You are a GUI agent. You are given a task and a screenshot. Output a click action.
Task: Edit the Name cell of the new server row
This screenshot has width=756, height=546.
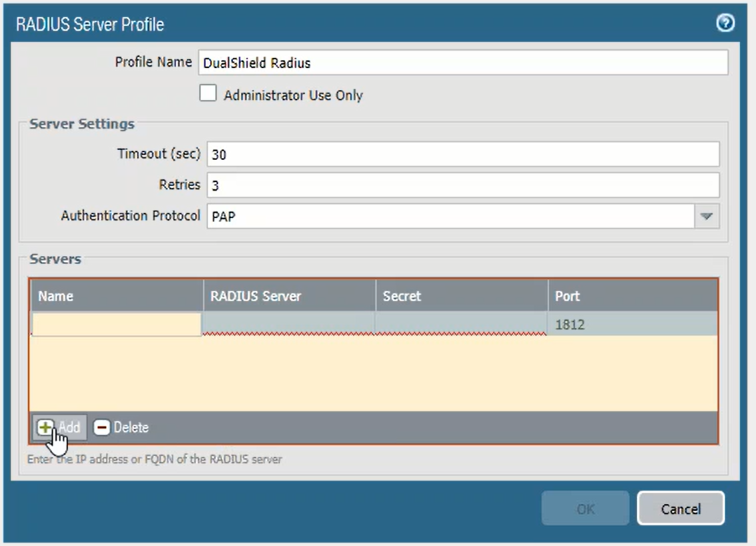tap(117, 325)
